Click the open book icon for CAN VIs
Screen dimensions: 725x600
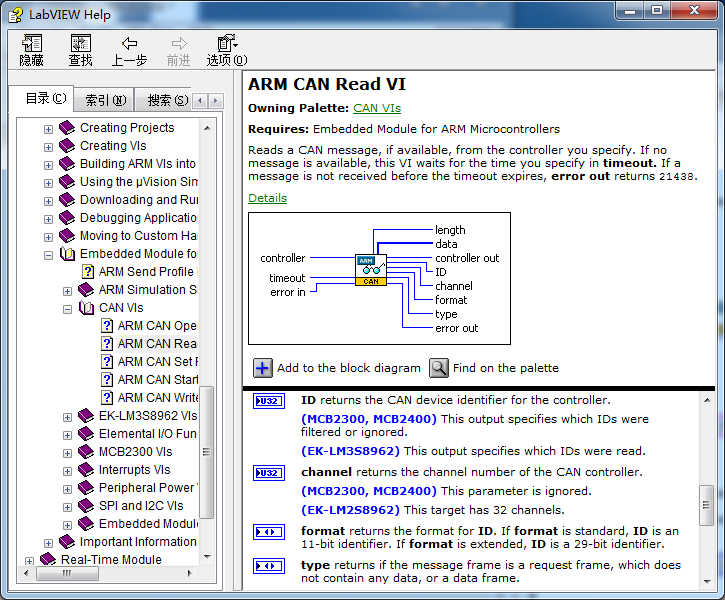pyautogui.click(x=86, y=308)
